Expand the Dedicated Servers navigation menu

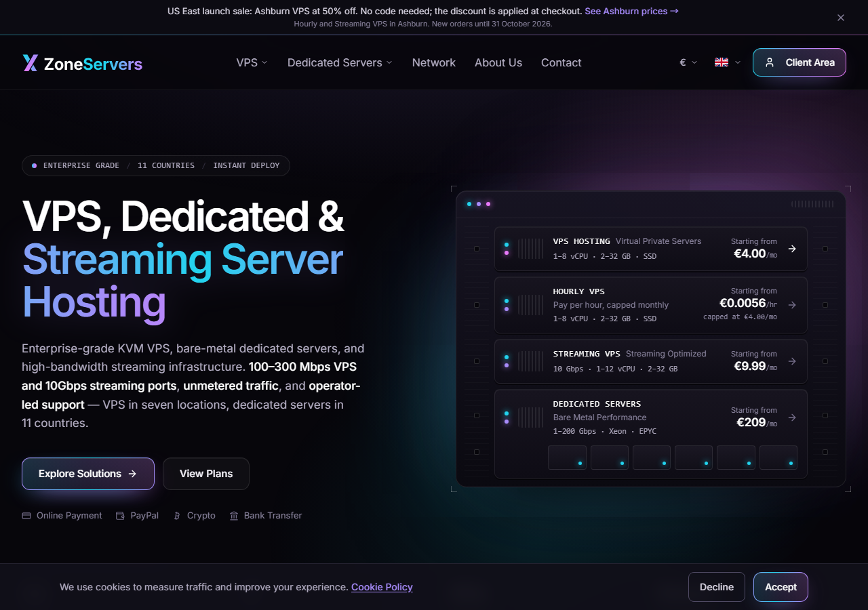(340, 62)
